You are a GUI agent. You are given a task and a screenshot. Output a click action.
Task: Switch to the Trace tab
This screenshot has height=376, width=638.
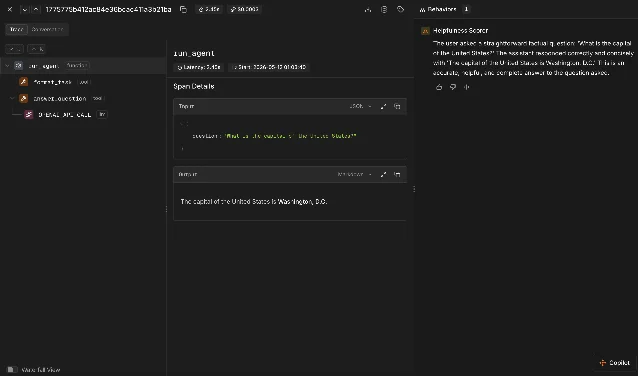click(17, 29)
